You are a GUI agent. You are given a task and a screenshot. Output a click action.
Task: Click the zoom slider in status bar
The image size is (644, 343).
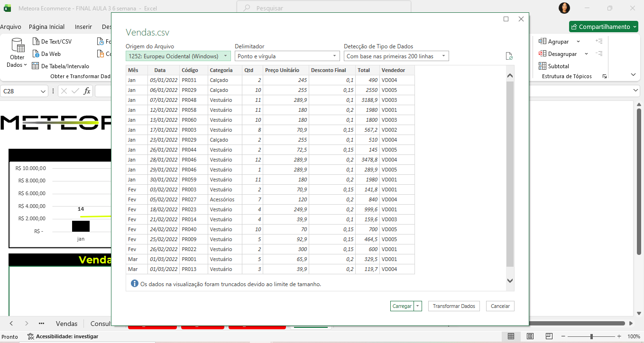pos(591,336)
